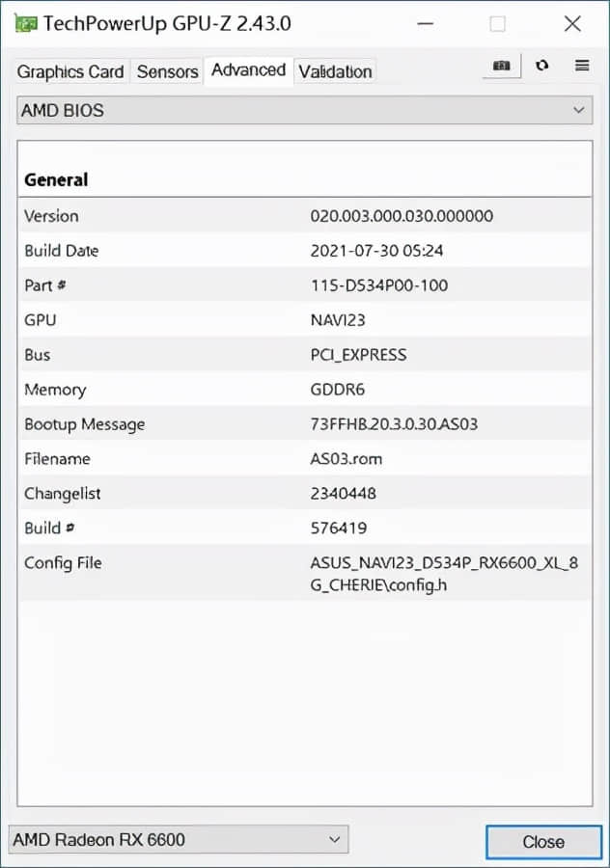Click the Config File label
Viewport: 610px width, 868px height.
(x=63, y=563)
